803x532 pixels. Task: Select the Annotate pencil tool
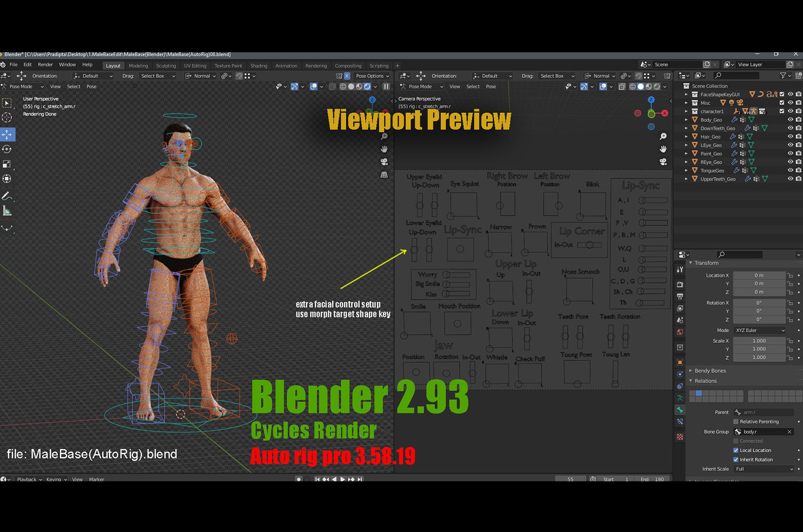click(7, 196)
